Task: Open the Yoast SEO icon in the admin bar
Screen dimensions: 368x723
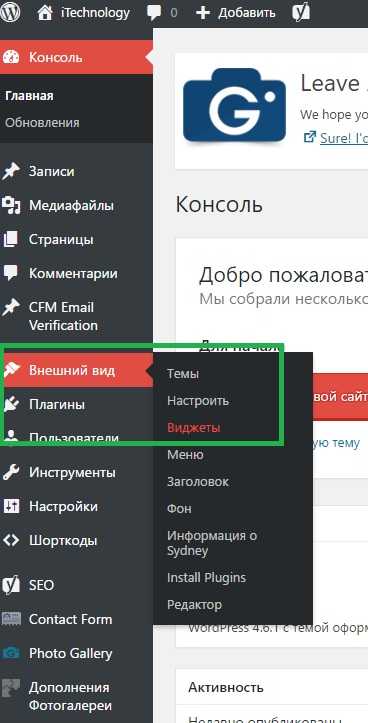Action: pos(301,13)
